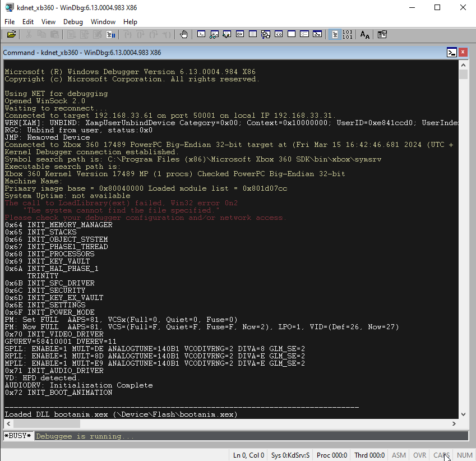
Task: Click the vertical scrollbar thumb
Action: (463, 75)
